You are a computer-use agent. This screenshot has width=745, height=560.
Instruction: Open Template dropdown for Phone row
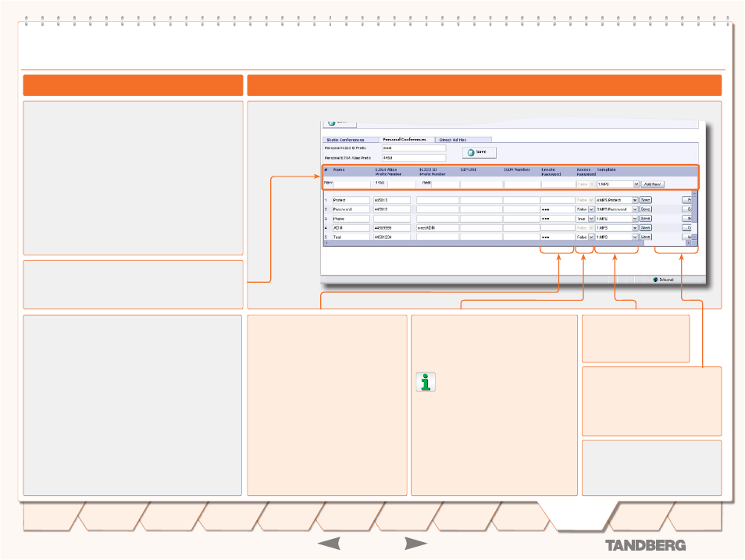pos(616,219)
